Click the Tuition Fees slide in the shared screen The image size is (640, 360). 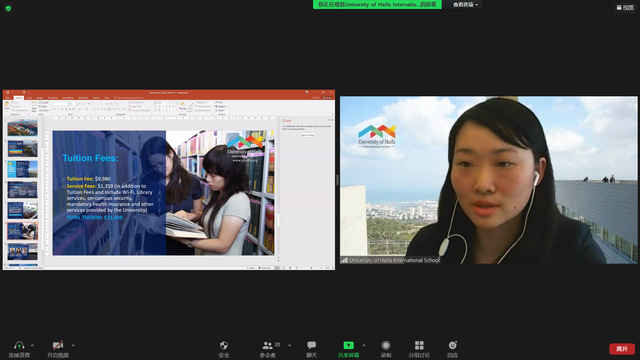163,193
